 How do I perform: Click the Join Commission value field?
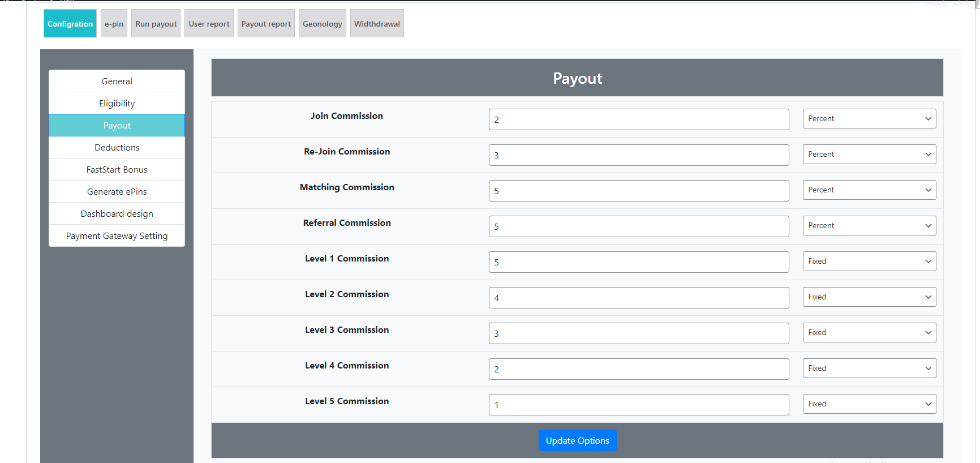638,119
